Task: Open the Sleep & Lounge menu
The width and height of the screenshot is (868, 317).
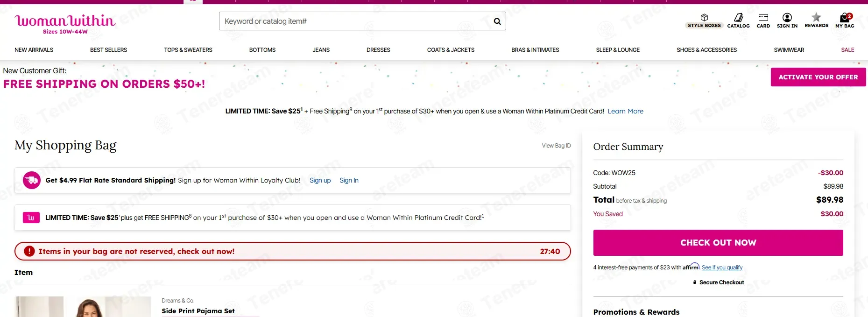Action: 618,50
